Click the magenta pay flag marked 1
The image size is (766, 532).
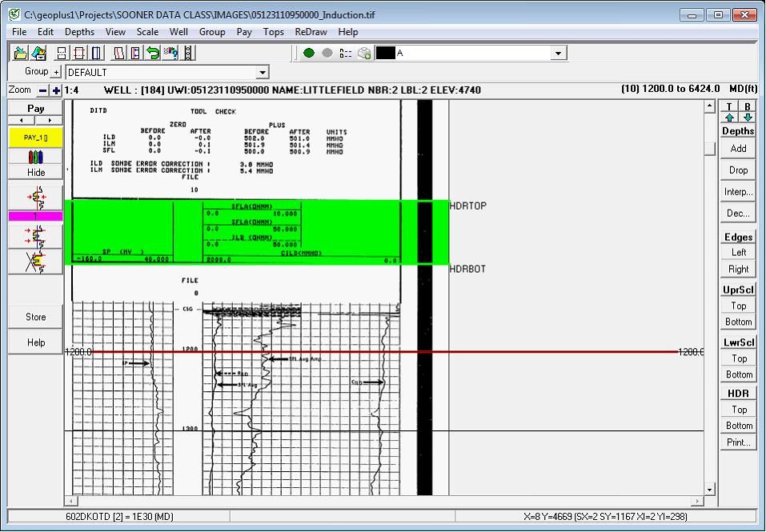(x=35, y=217)
